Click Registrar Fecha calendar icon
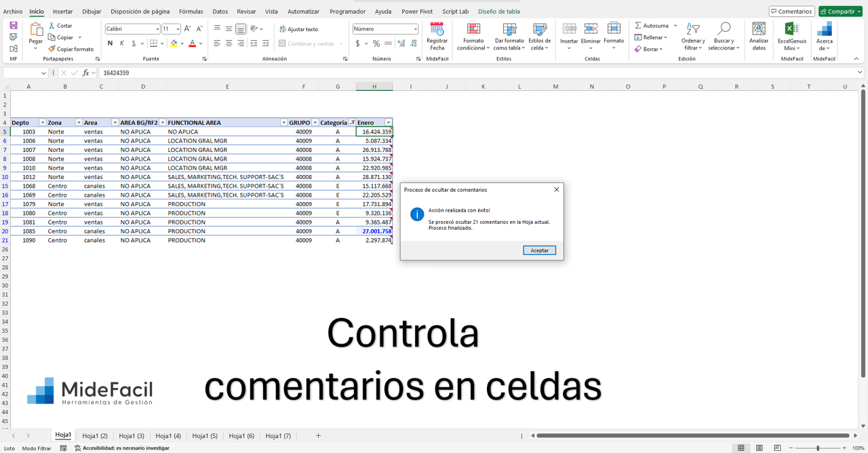The image size is (868, 453). coord(437,29)
